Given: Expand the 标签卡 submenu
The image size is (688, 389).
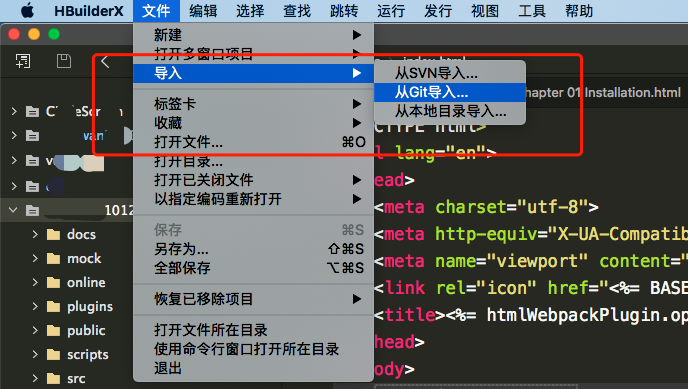Looking at the screenshot, I should (x=254, y=104).
